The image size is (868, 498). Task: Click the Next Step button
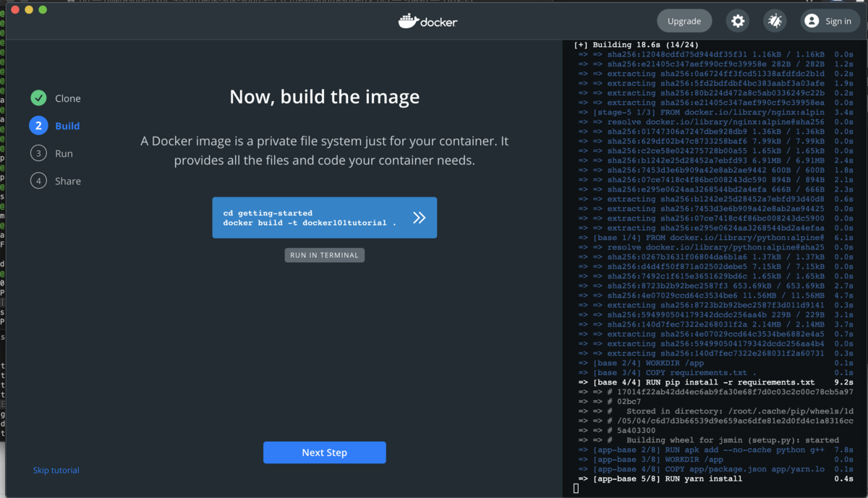coord(324,452)
